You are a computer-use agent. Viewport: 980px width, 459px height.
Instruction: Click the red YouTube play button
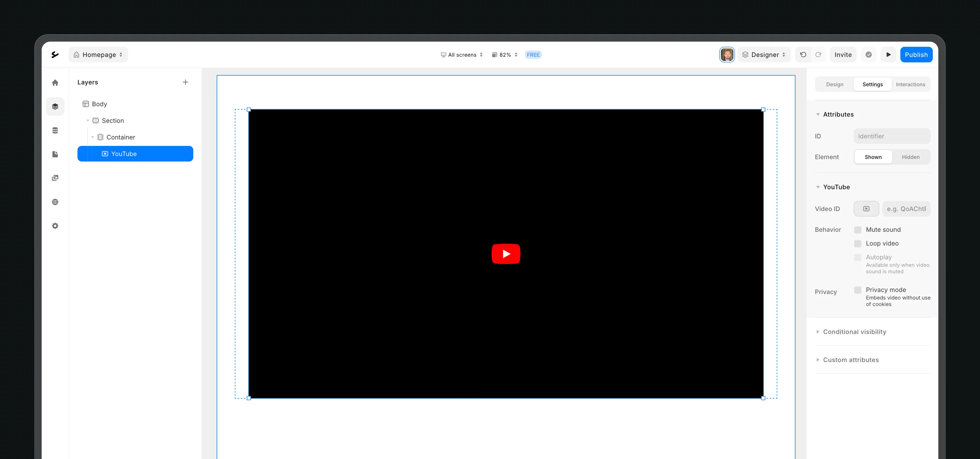click(506, 253)
